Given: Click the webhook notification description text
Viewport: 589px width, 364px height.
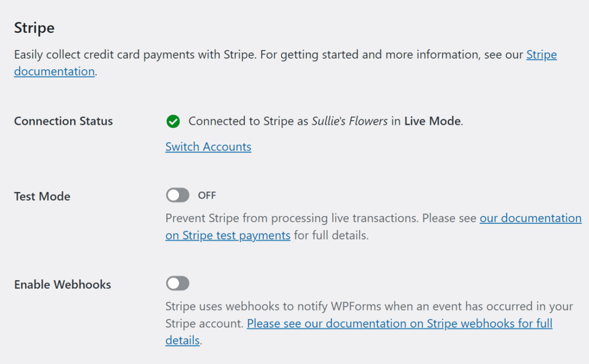Looking at the screenshot, I should pyautogui.click(x=316, y=306).
